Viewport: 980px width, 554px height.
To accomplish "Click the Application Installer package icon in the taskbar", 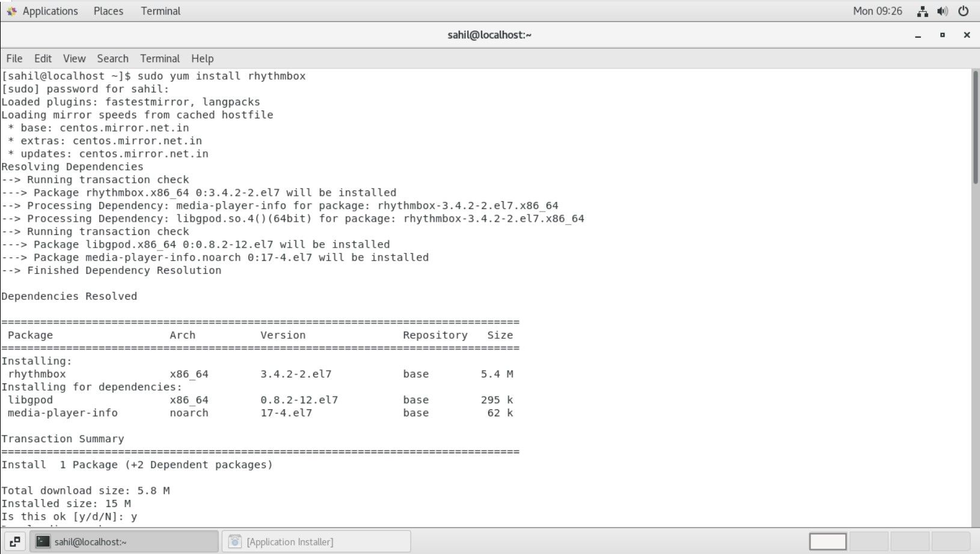I will pos(236,541).
